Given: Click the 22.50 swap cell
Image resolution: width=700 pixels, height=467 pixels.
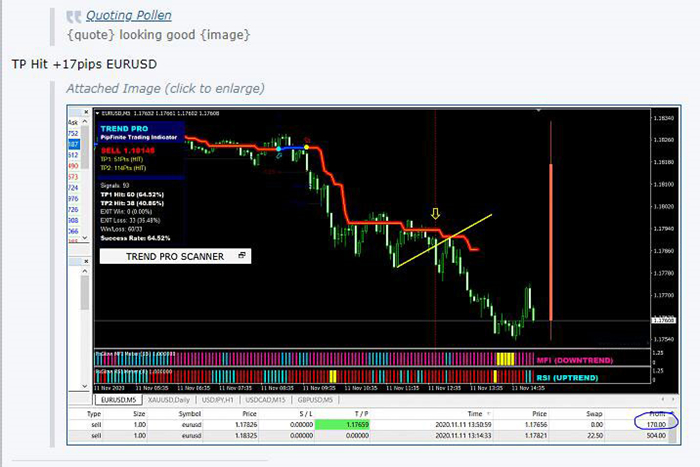Looking at the screenshot, I should coord(596,435).
